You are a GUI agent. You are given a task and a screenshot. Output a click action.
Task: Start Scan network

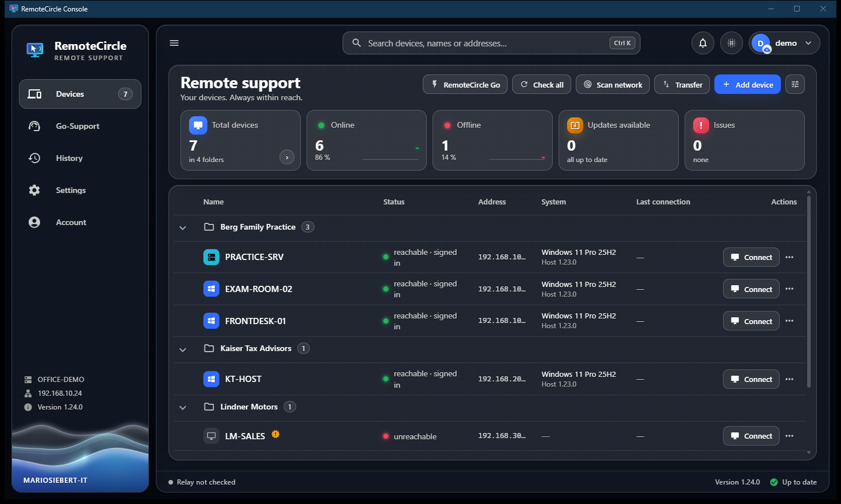coord(612,84)
